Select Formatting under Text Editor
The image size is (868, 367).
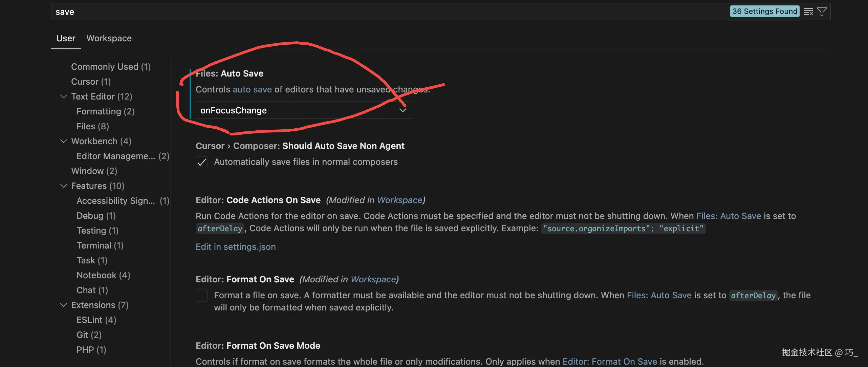105,111
